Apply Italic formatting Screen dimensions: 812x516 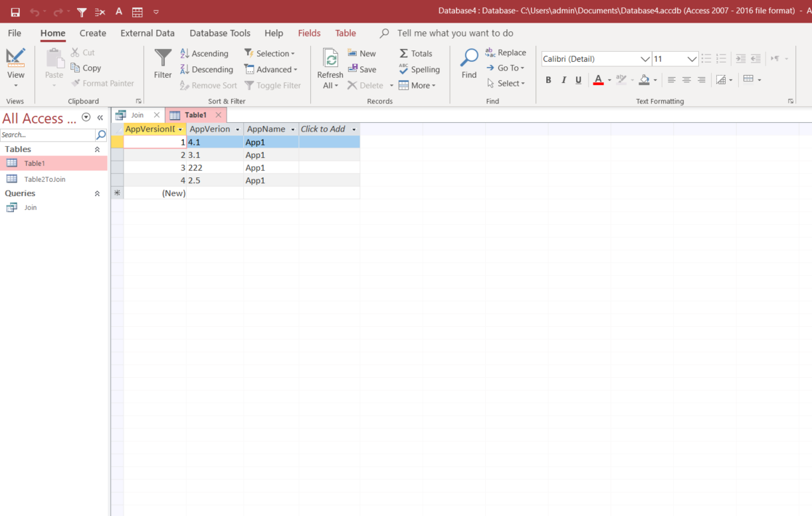click(563, 80)
